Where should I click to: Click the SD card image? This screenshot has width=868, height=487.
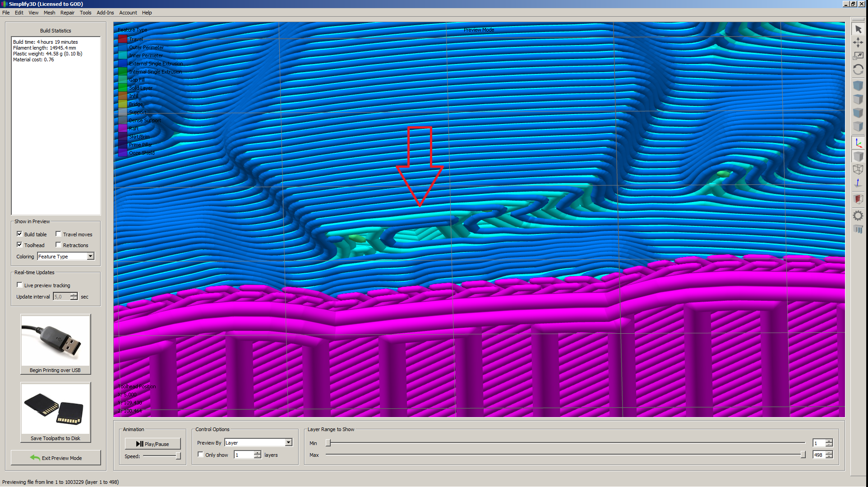tap(55, 409)
